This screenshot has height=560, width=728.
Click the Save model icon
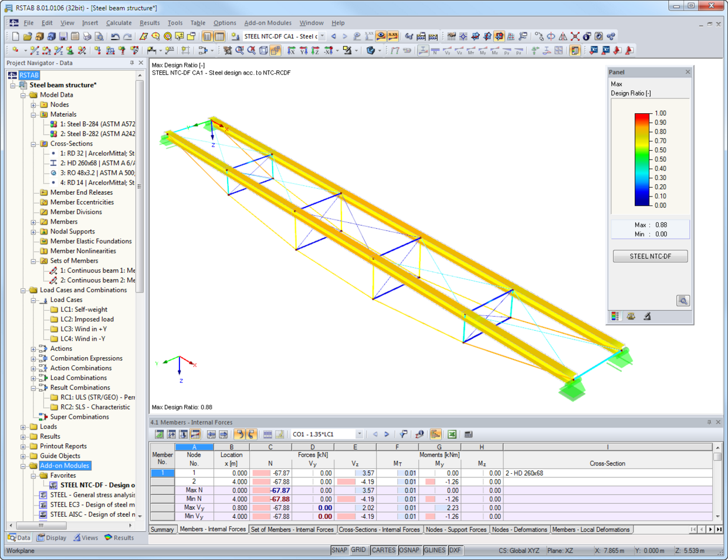click(x=62, y=36)
